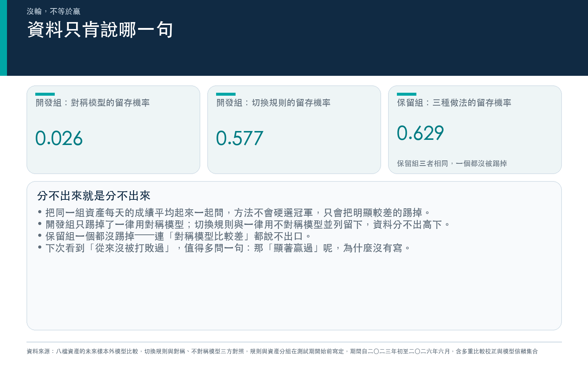The height and width of the screenshot is (368, 588).
Task: Click the bullet starting 下次看到「從來沒被打敗過」
Action: coord(224,248)
